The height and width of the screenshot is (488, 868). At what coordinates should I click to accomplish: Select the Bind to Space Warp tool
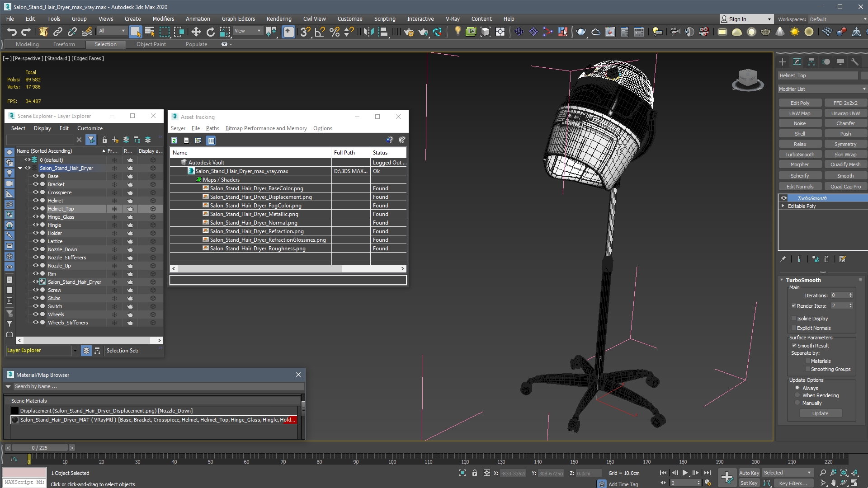pos(87,32)
